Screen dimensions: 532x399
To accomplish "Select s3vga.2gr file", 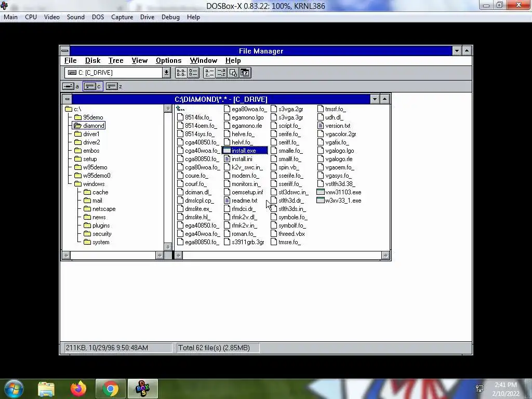I will point(287,109).
